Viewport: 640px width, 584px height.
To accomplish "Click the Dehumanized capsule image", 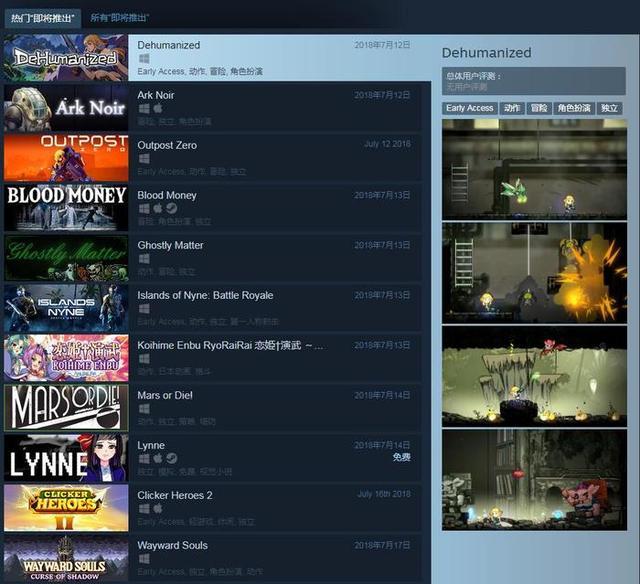I will (x=66, y=58).
